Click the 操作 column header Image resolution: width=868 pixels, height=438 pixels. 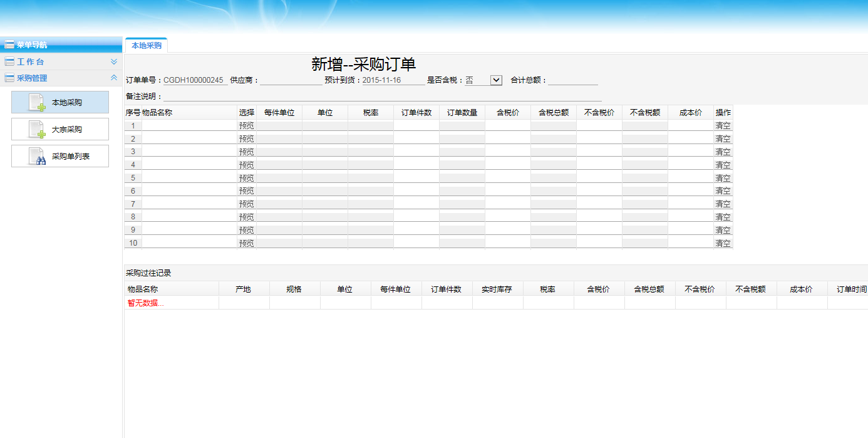pos(723,113)
